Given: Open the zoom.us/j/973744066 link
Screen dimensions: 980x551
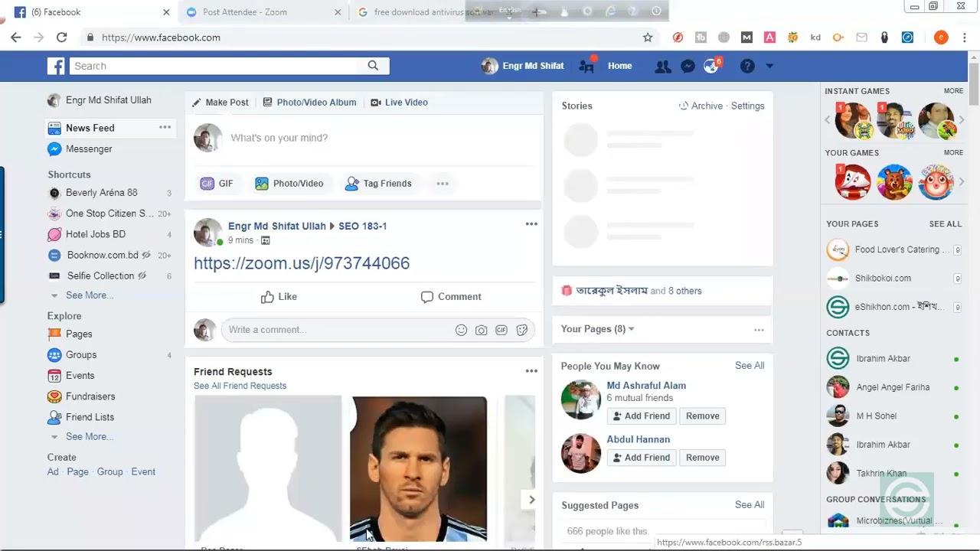Looking at the screenshot, I should pos(302,263).
